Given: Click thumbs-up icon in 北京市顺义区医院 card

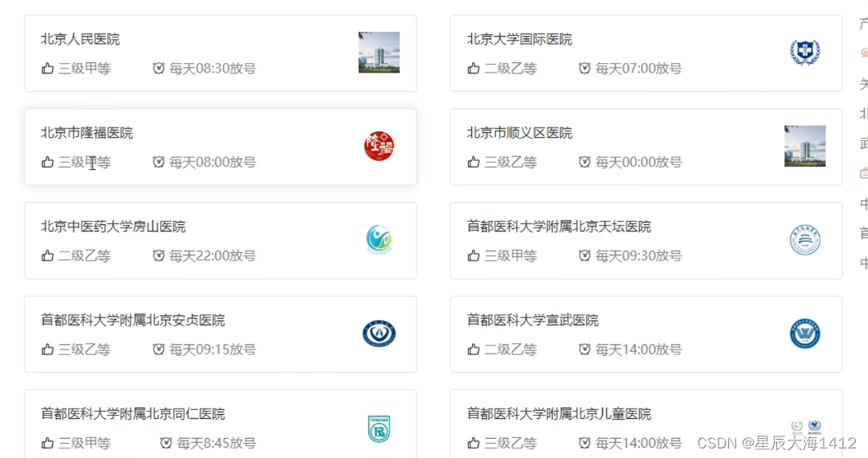Looking at the screenshot, I should (x=474, y=162).
